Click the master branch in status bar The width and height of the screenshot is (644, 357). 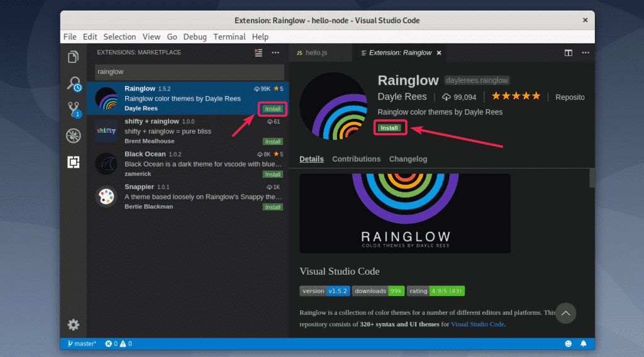tap(81, 344)
